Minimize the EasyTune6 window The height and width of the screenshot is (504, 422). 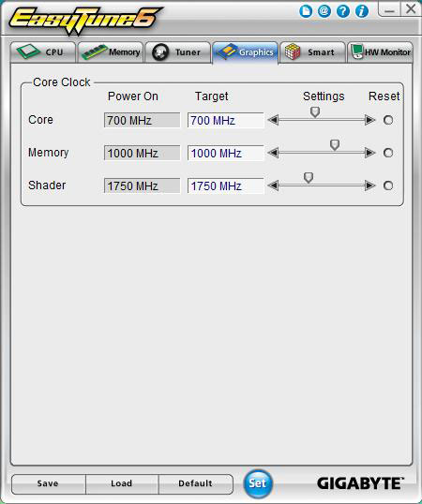click(x=389, y=9)
